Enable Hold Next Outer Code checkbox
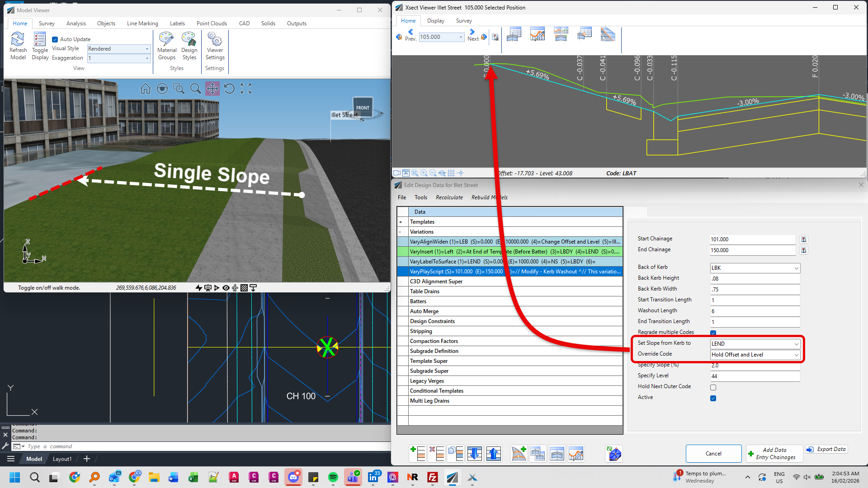The height and width of the screenshot is (488, 868). tap(713, 387)
